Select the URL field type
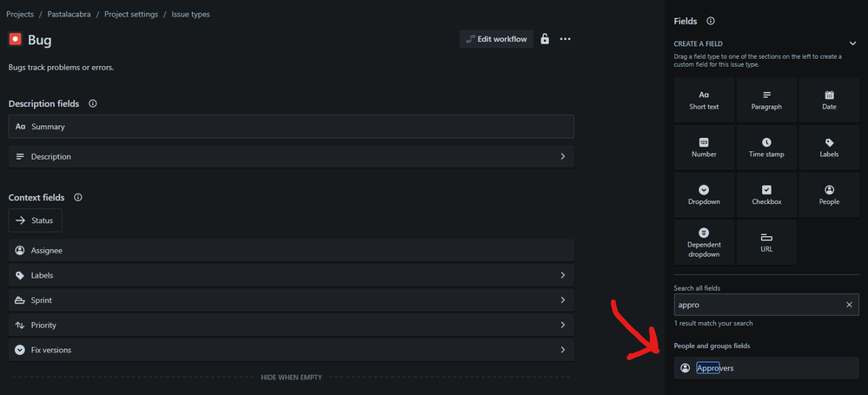868x395 pixels. tap(766, 243)
